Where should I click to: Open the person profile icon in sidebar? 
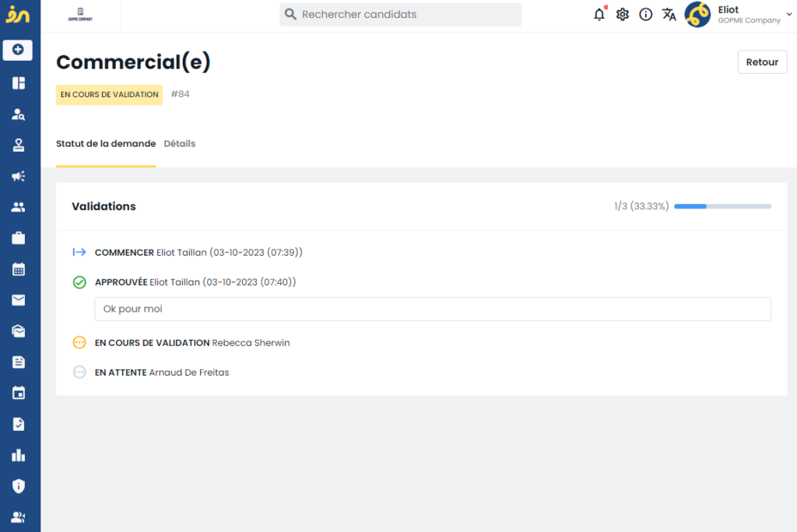[19, 145]
